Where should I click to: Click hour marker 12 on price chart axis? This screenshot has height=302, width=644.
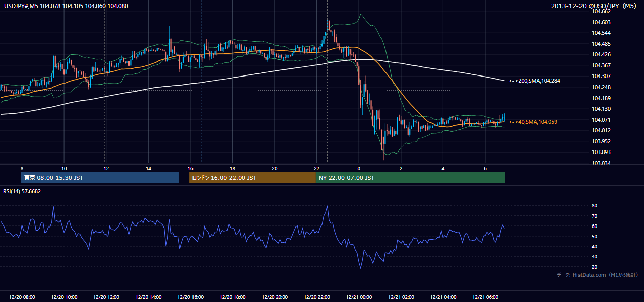106,168
